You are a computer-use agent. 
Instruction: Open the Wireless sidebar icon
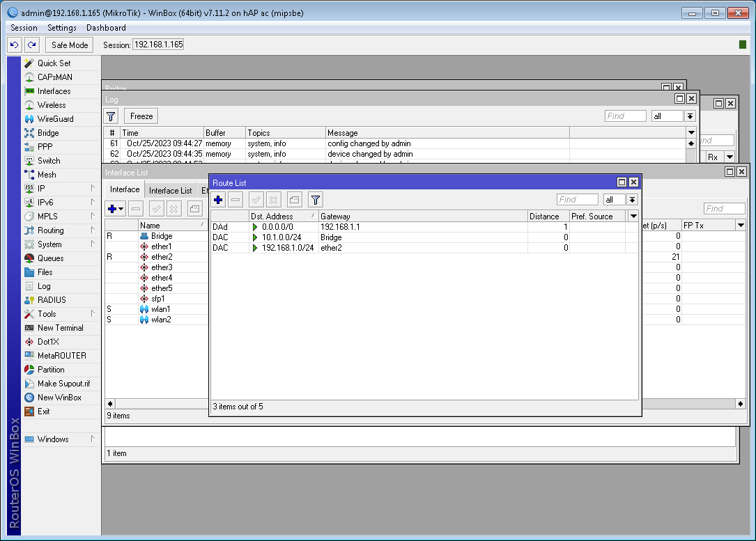(x=29, y=105)
